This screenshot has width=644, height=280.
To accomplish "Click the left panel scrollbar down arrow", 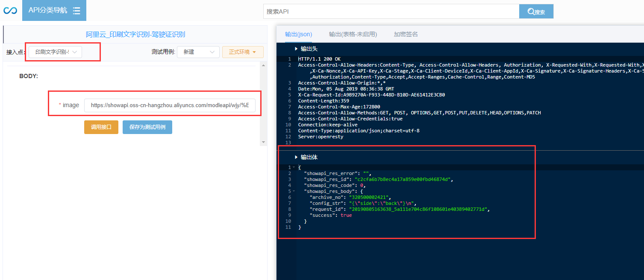I will [263, 142].
